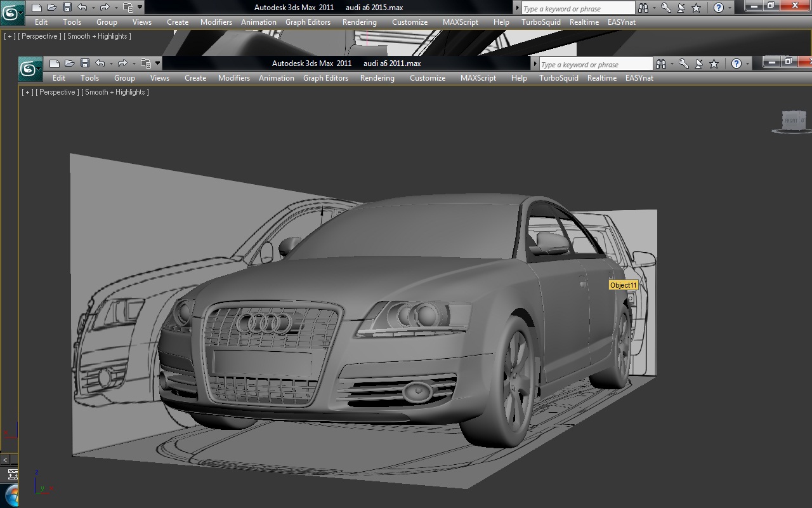Click Communication Center satellite icon in 2011 window
Screen dimensions: 812x508
pos(698,63)
